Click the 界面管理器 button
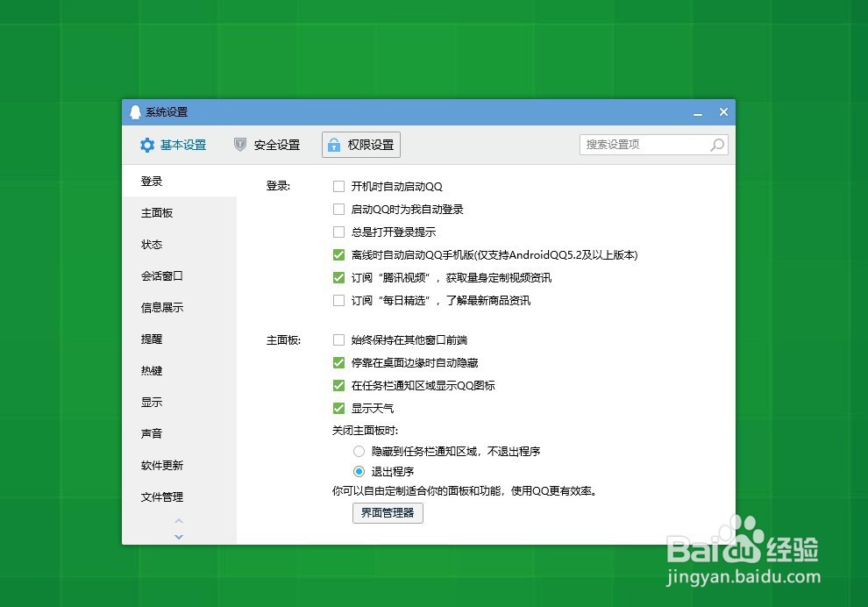 tap(388, 513)
